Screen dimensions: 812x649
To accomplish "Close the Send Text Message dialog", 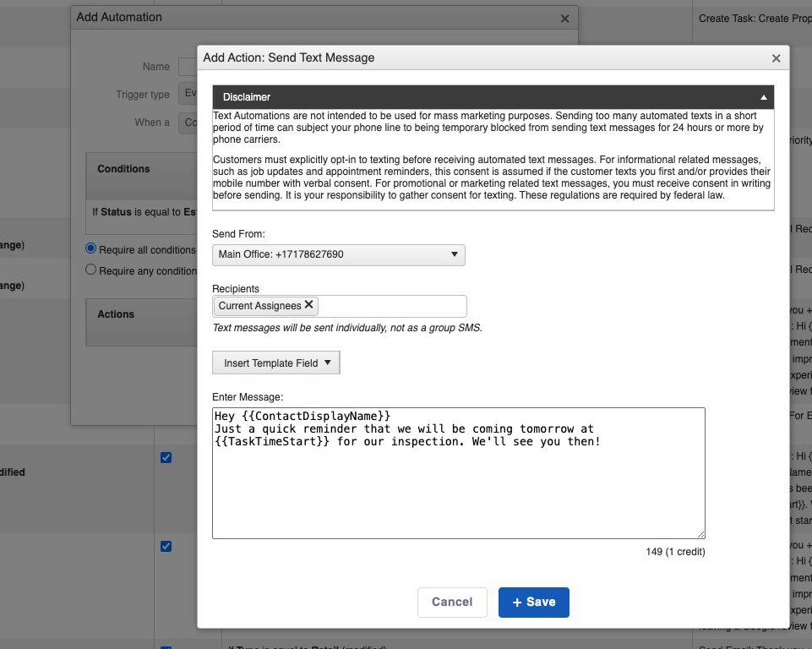I will point(776,58).
